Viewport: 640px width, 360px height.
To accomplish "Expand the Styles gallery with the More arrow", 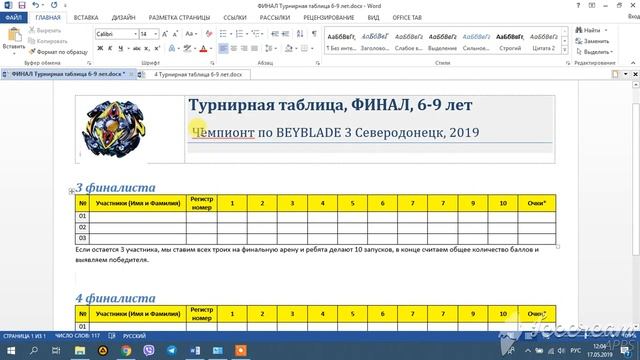I will (565, 50).
